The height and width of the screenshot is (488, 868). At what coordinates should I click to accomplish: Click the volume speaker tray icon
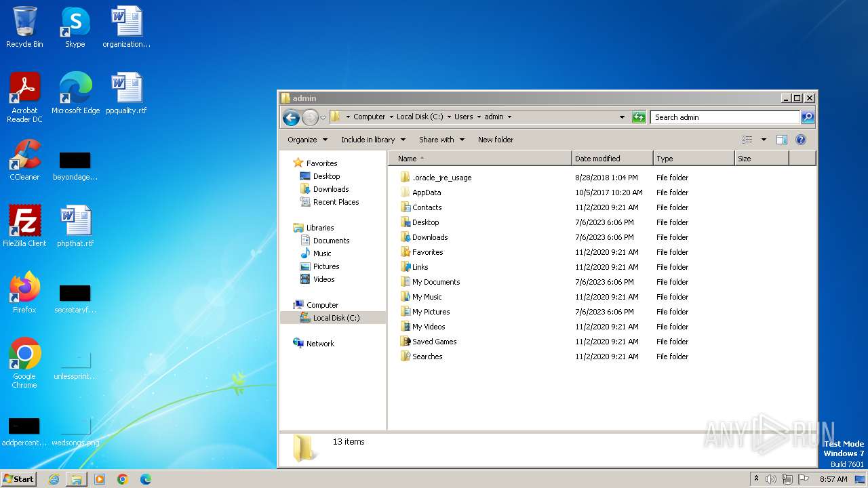click(771, 479)
